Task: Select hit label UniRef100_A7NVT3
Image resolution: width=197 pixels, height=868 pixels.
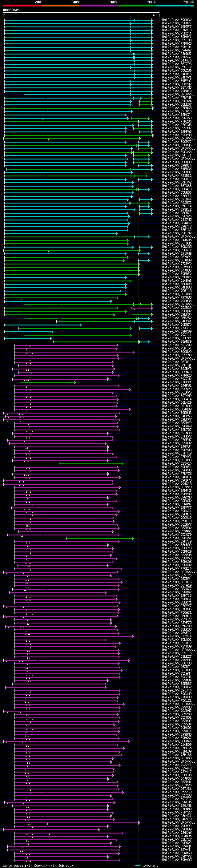Action: (x=177, y=30)
